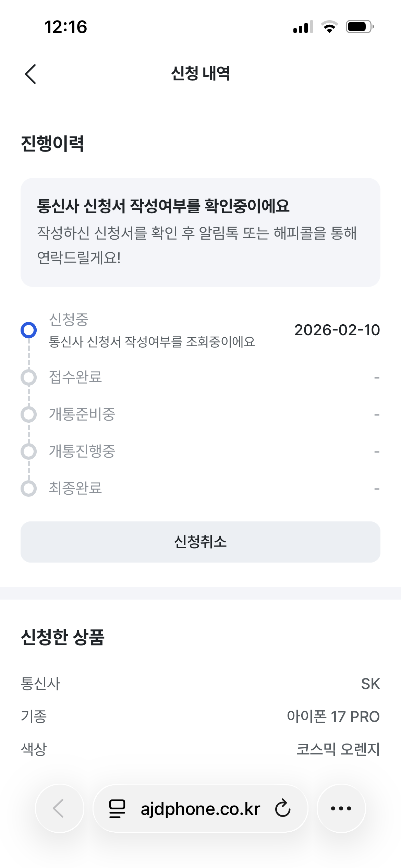
Task: Tap the 아이폰 17 PRO model value
Action: click(333, 716)
